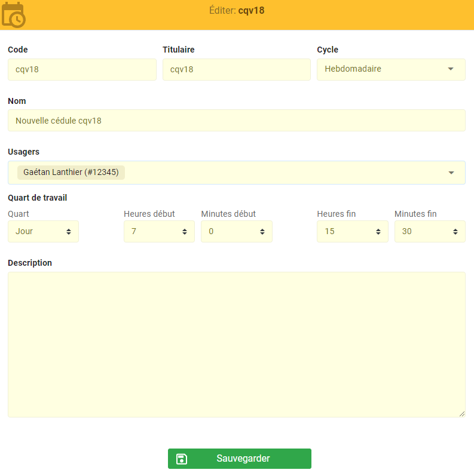Open the Minutes début selector showing 0
This screenshot has width=474, height=476.
point(236,231)
